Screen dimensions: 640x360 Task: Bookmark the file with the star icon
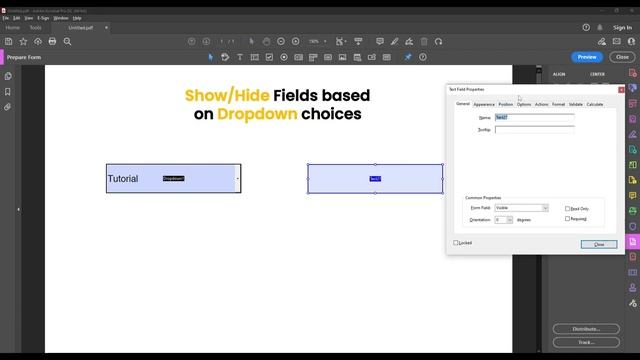[23, 41]
